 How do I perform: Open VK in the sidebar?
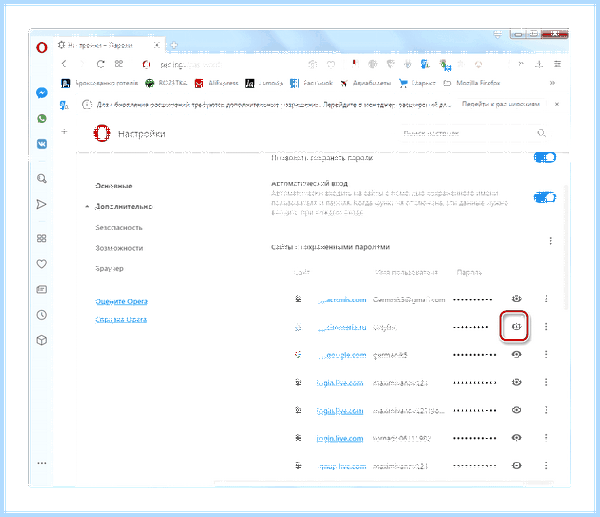(42, 144)
